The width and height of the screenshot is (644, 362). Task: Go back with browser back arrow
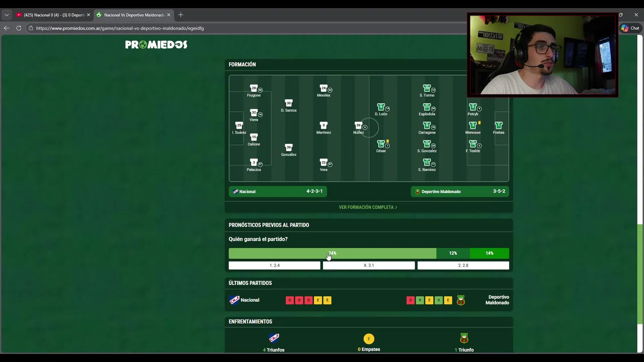[x=7, y=28]
